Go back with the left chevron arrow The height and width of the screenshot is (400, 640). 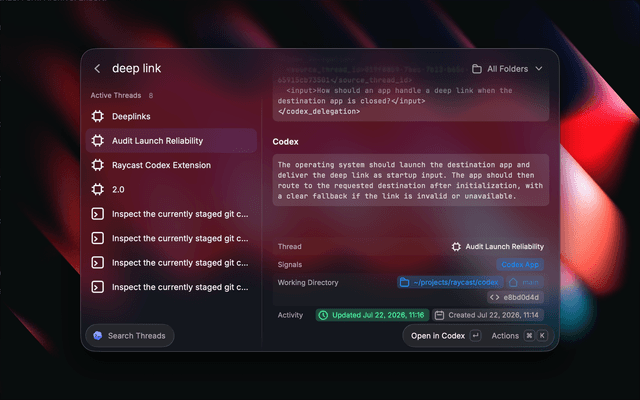(97, 69)
